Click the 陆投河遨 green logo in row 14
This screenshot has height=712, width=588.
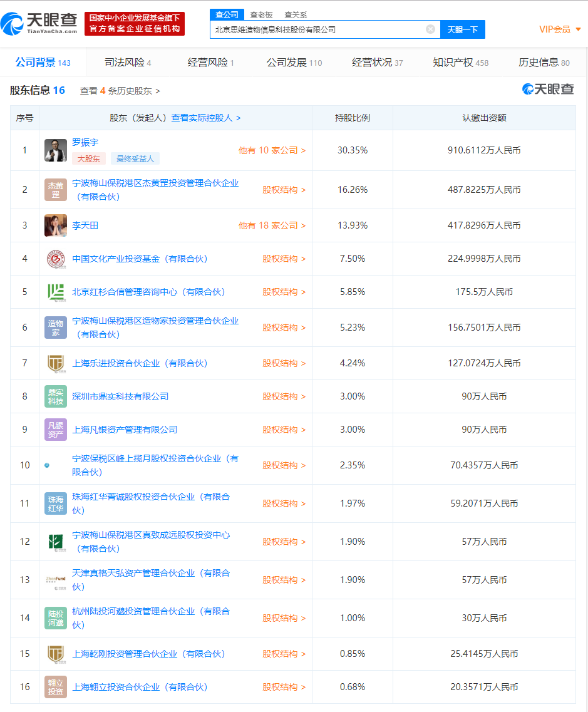click(55, 617)
